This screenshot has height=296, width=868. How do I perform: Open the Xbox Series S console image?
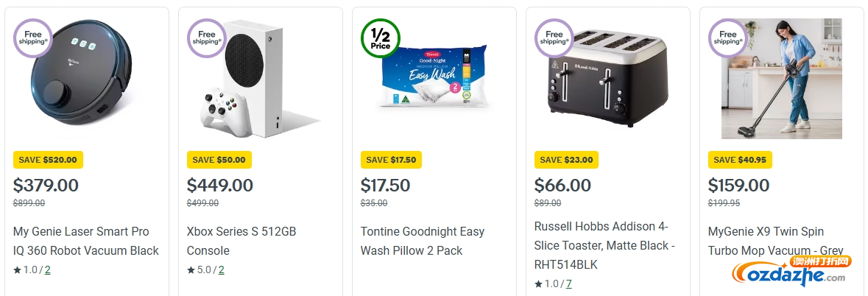[x=260, y=79]
